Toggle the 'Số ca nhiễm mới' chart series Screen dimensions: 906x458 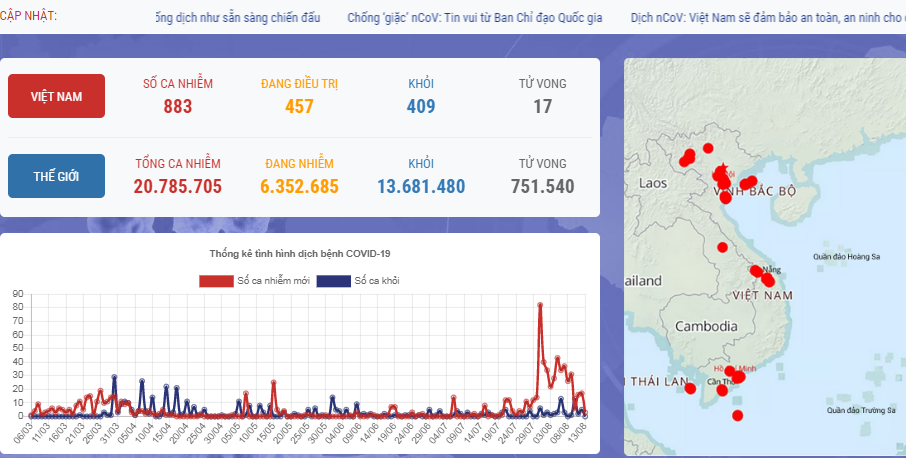click(x=268, y=281)
